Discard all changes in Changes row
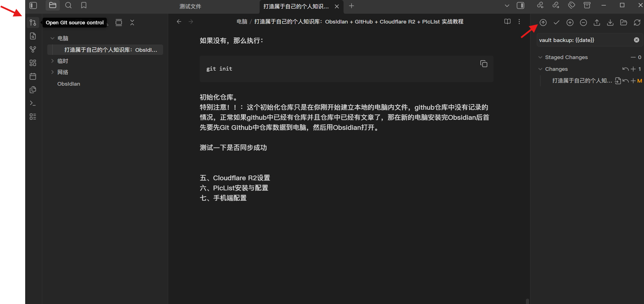The image size is (644, 304). [x=625, y=69]
